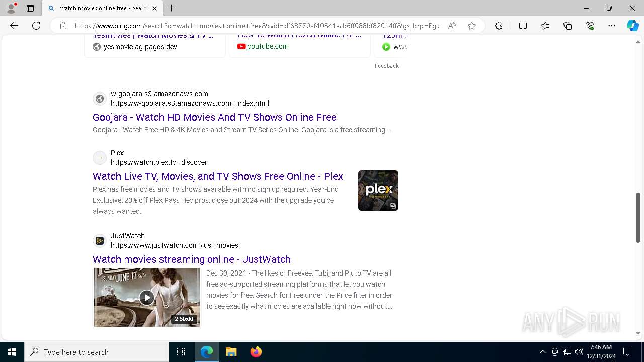Open network status tray icon
Image resolution: width=644 pixels, height=362 pixels.
(567, 352)
